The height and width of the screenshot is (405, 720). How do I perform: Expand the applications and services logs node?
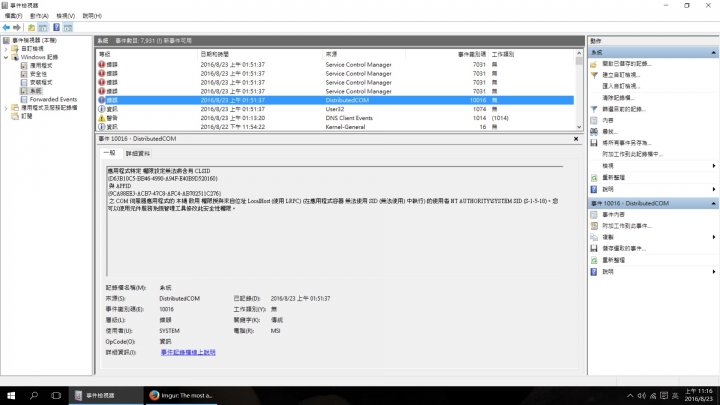pos(6,108)
